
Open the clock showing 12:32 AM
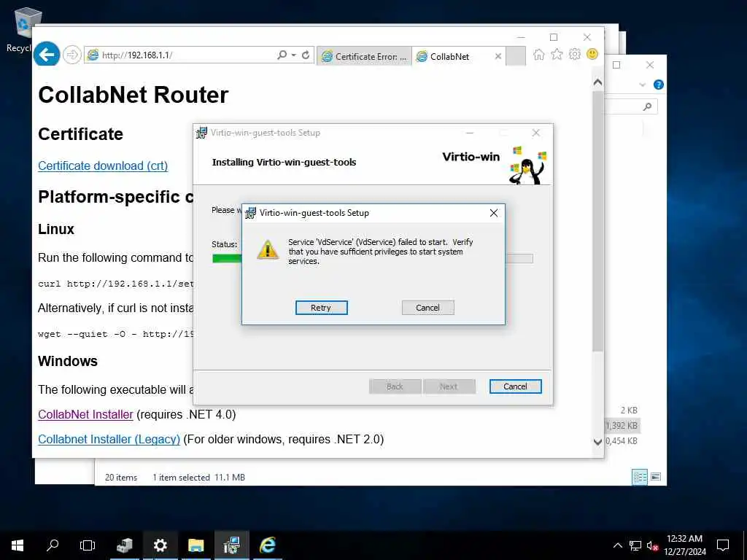point(684,545)
